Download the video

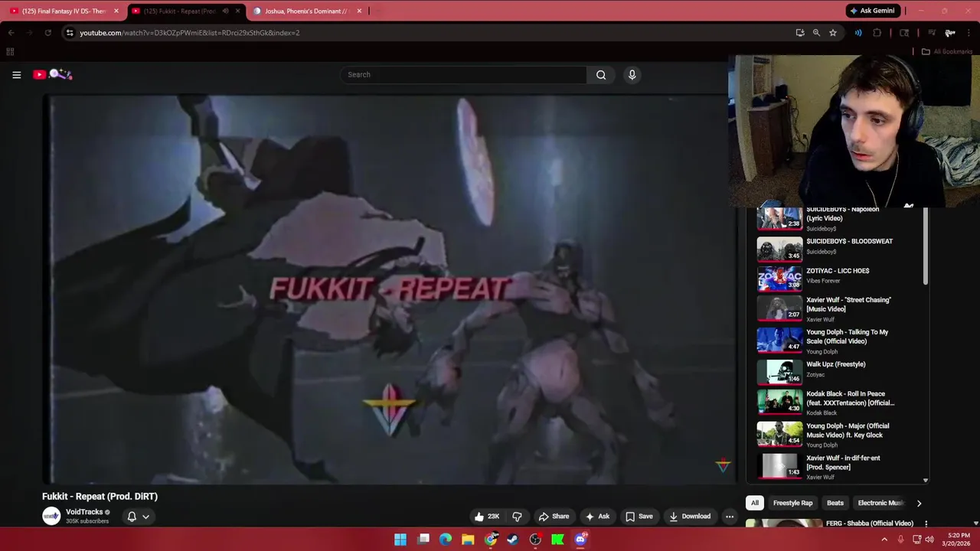pos(689,517)
